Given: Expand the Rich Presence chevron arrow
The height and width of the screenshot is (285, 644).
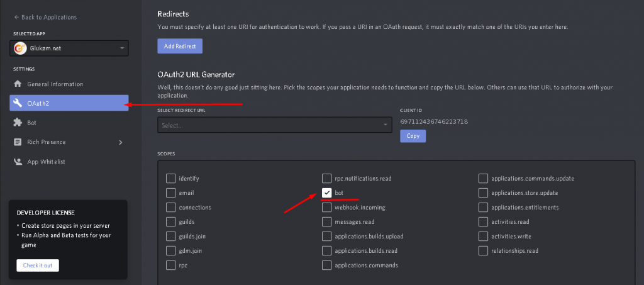Looking at the screenshot, I should point(120,142).
